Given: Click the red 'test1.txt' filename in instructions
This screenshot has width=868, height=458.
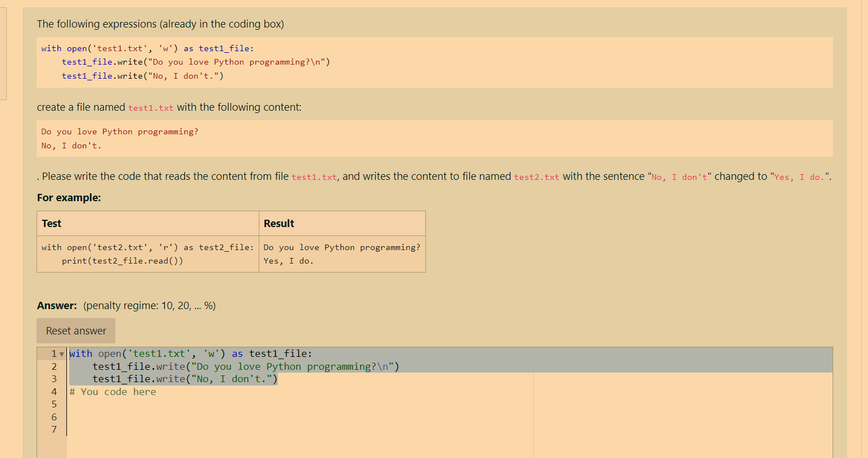Looking at the screenshot, I should pyautogui.click(x=313, y=176).
